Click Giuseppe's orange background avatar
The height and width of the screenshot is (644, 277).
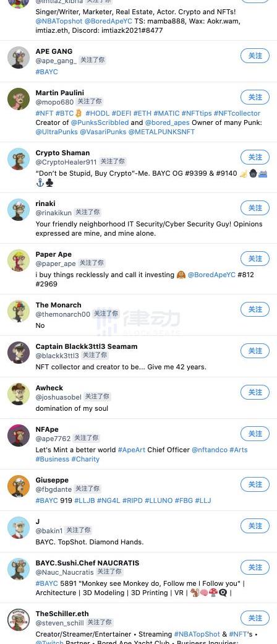19,486
